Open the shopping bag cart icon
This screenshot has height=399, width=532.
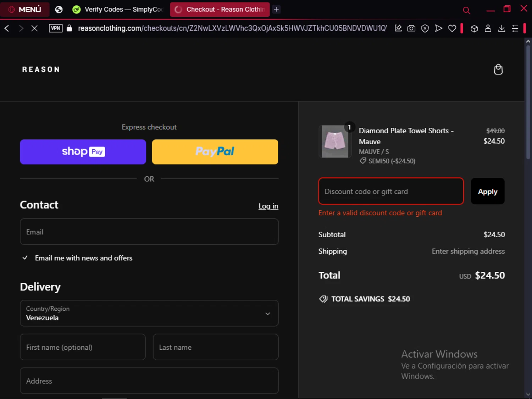coord(498,70)
